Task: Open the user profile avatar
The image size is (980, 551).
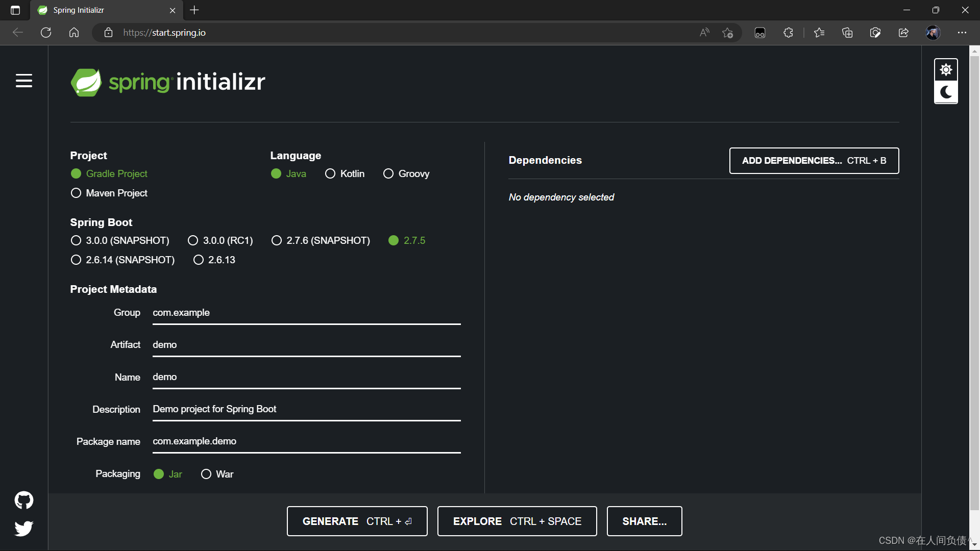Action: [x=933, y=33]
